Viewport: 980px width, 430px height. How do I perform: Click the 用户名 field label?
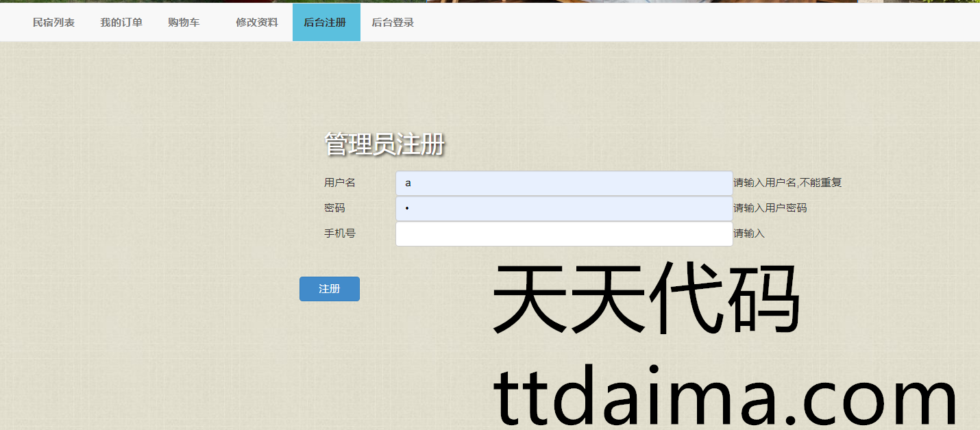tap(340, 183)
